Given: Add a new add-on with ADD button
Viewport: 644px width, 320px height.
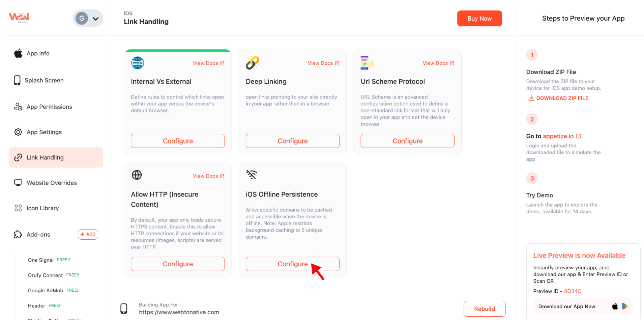Looking at the screenshot, I should click(88, 234).
